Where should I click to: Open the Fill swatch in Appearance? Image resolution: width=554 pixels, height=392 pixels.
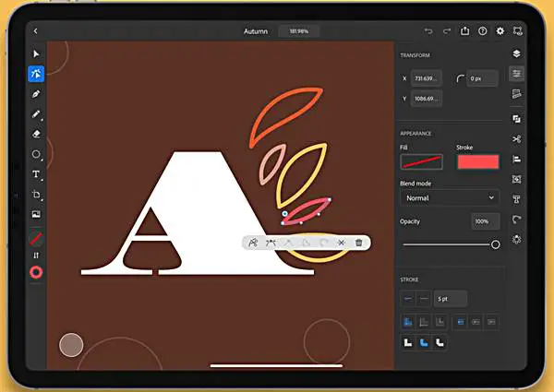click(x=422, y=162)
